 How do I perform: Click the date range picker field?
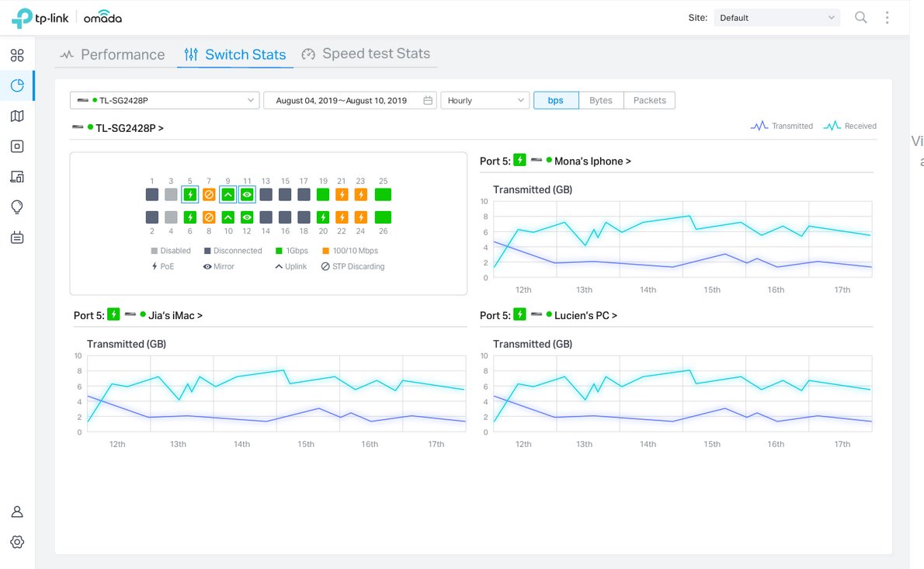[x=349, y=100]
